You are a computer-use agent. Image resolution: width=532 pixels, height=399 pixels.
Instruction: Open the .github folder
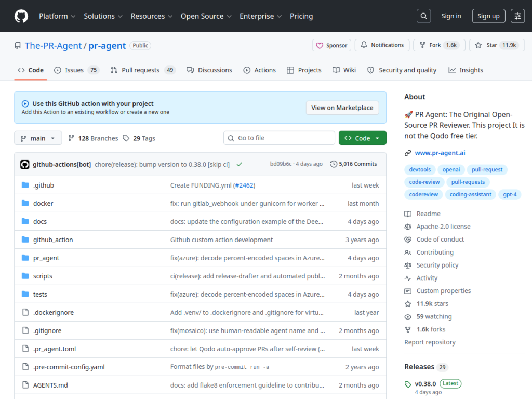point(44,185)
